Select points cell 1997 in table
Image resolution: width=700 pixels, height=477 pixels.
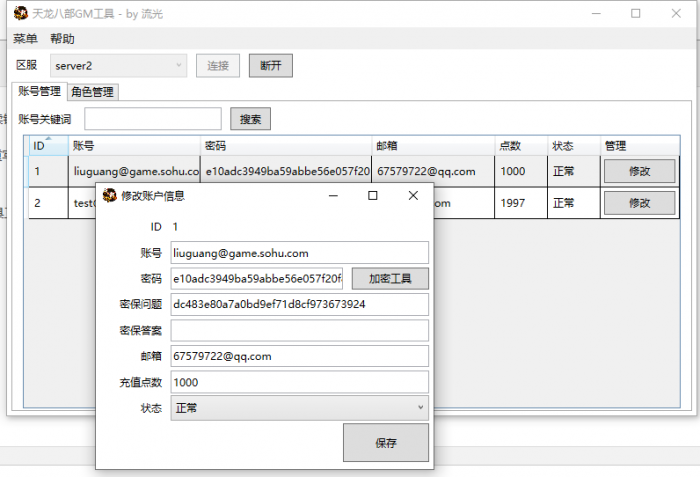521,203
